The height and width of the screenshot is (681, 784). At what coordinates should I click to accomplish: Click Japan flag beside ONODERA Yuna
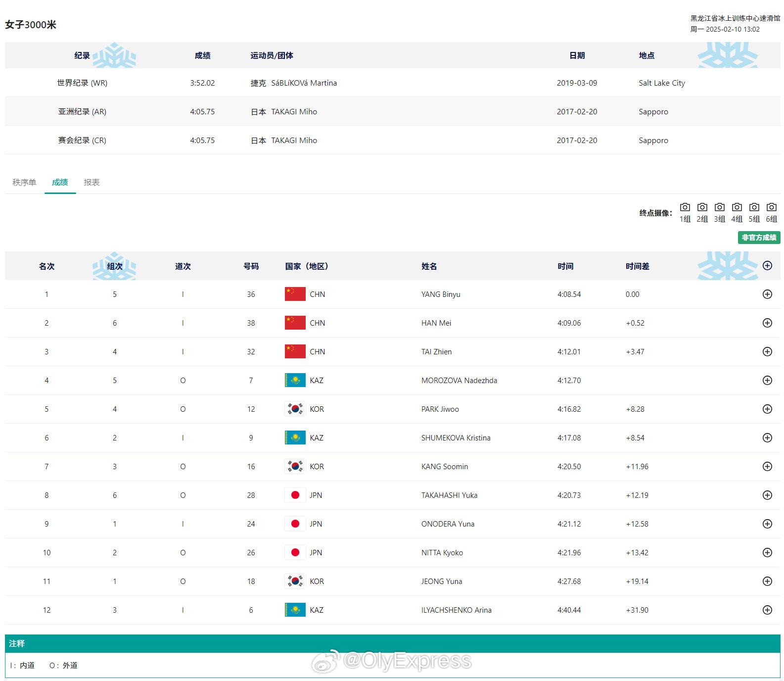295,524
